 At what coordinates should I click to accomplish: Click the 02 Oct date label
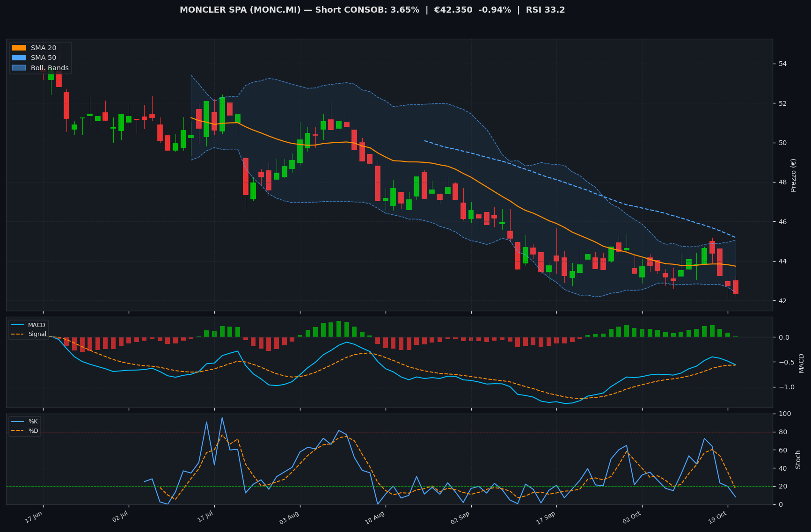coord(632,518)
